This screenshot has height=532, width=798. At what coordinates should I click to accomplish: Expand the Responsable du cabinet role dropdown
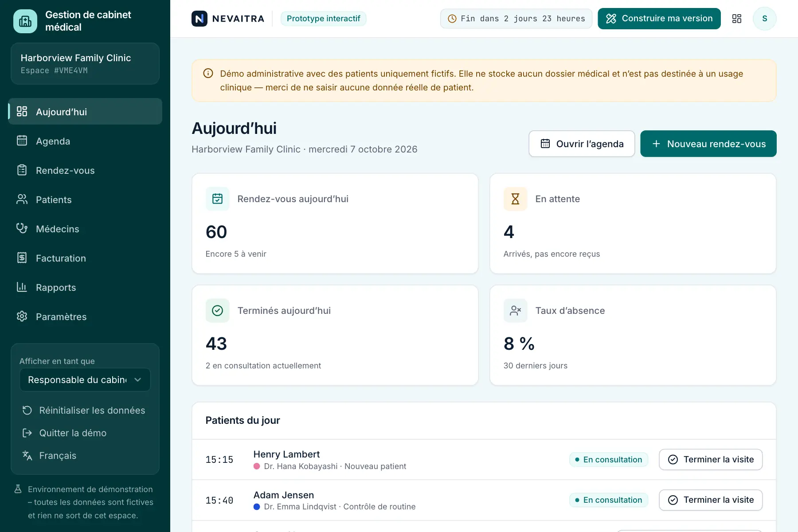[x=85, y=380]
